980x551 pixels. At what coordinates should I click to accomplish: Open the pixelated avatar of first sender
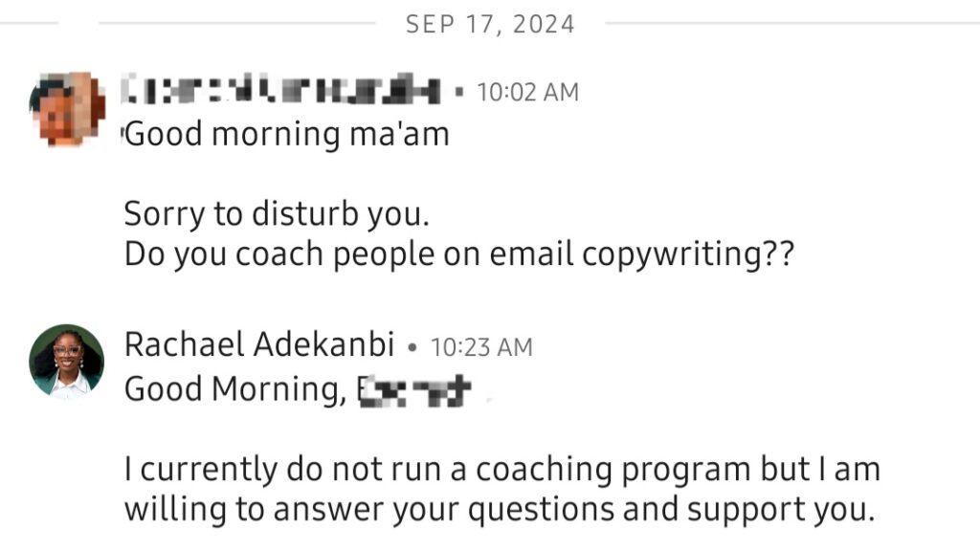pos(66,109)
